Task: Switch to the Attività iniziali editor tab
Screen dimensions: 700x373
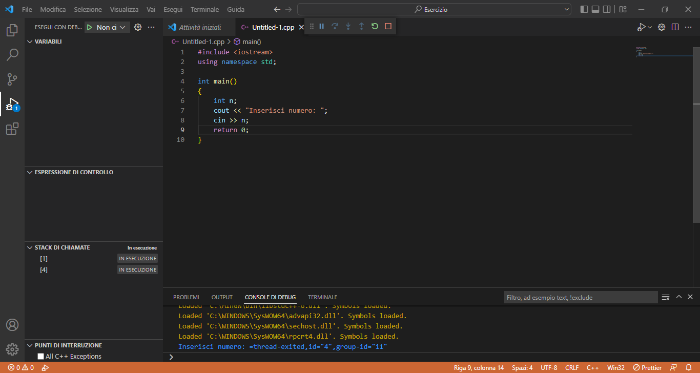Action: click(x=200, y=27)
